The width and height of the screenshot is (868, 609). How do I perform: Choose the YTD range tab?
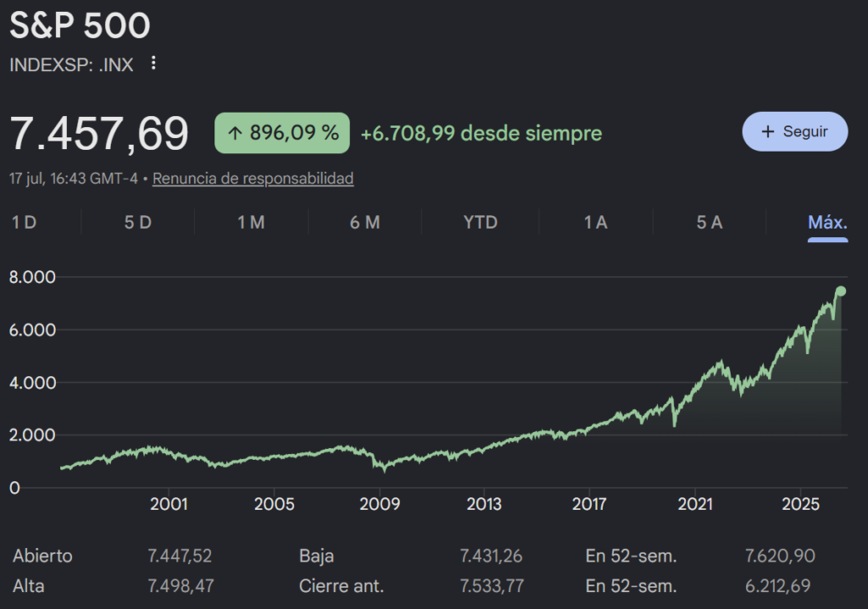[x=481, y=223]
